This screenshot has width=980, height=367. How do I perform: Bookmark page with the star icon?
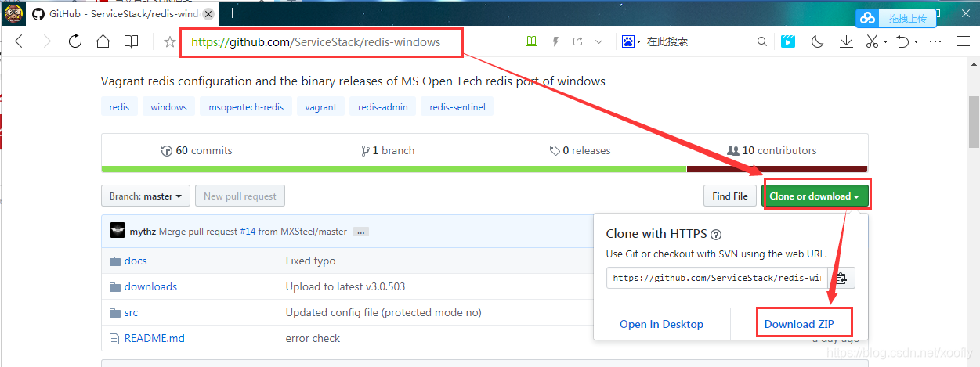coord(170,42)
